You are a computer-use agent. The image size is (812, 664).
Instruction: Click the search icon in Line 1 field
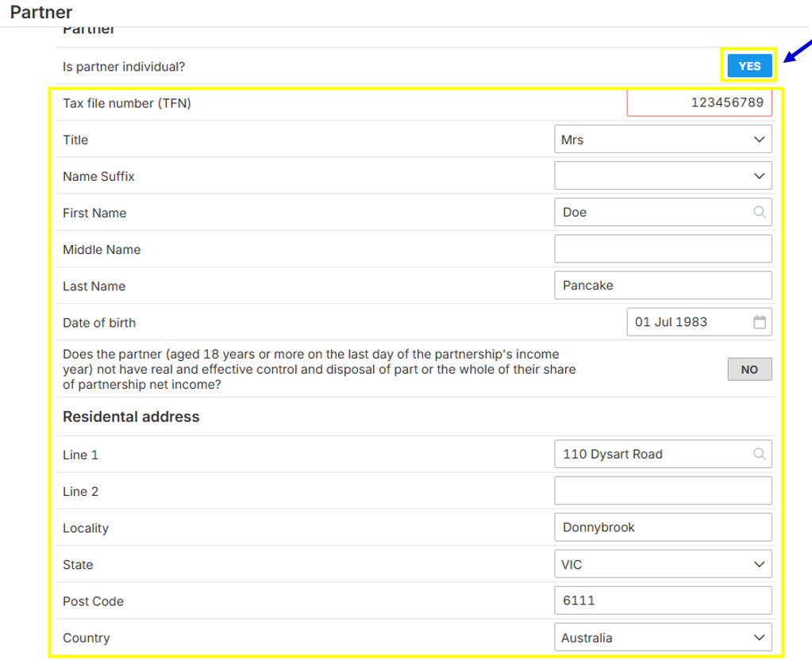(x=759, y=454)
